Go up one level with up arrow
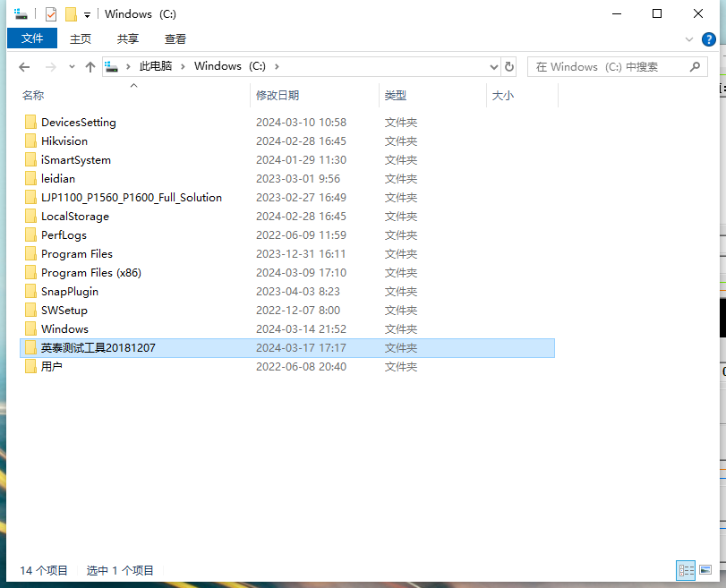This screenshot has height=588, width=726. coord(90,67)
